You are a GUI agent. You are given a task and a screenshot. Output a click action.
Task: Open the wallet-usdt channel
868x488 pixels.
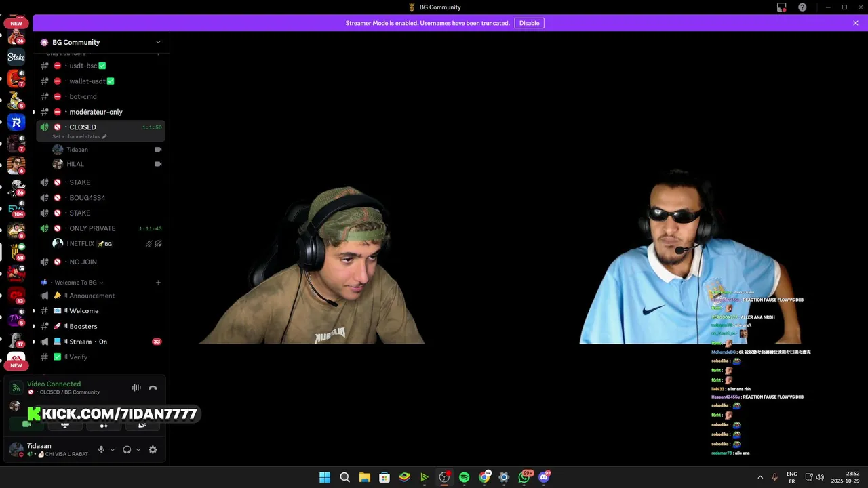click(x=100, y=81)
